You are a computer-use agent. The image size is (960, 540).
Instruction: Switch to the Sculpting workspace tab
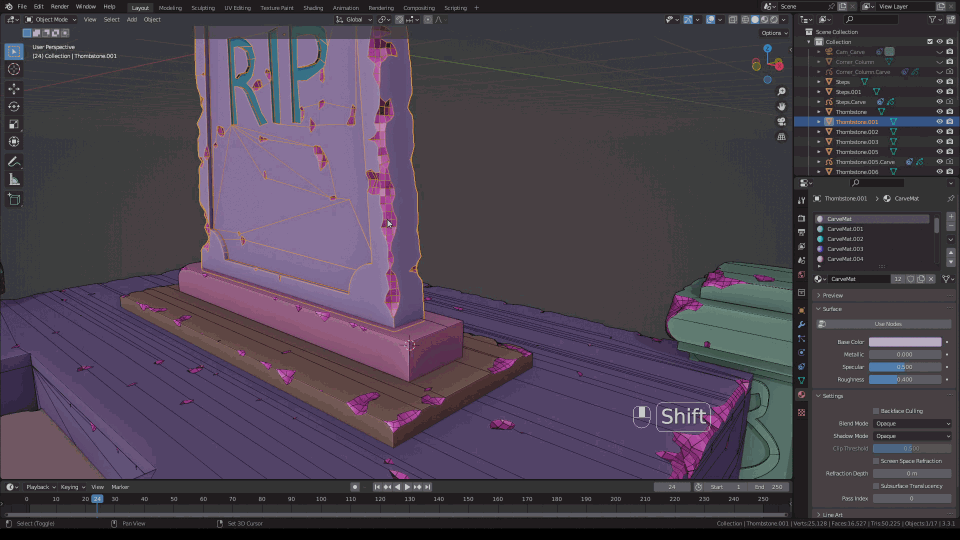pyautogui.click(x=203, y=7)
